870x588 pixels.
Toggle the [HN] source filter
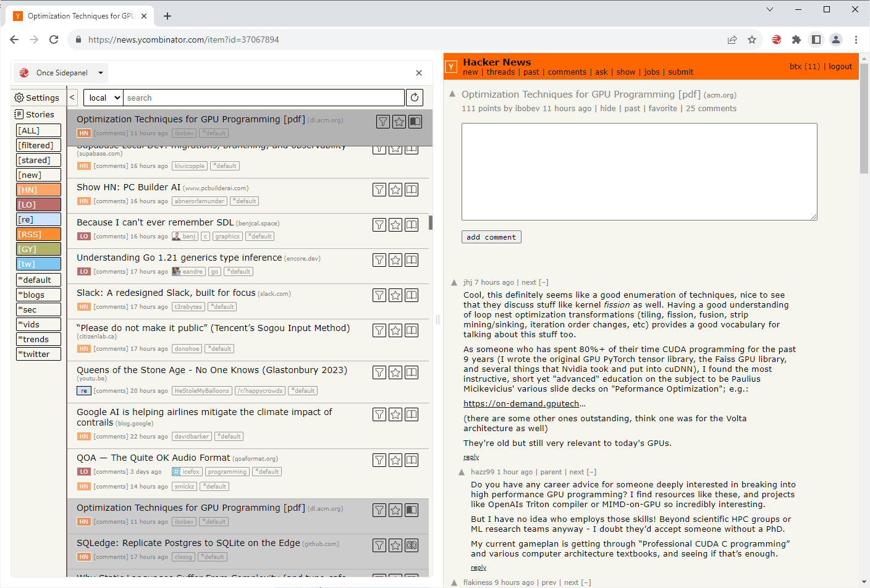pyautogui.click(x=38, y=190)
